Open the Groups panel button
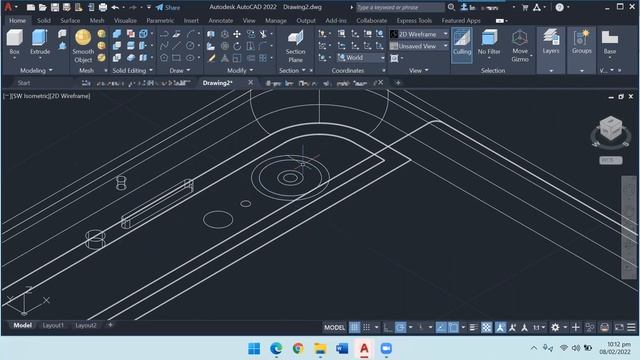Image resolution: width=640 pixels, height=360 pixels. coord(582,42)
